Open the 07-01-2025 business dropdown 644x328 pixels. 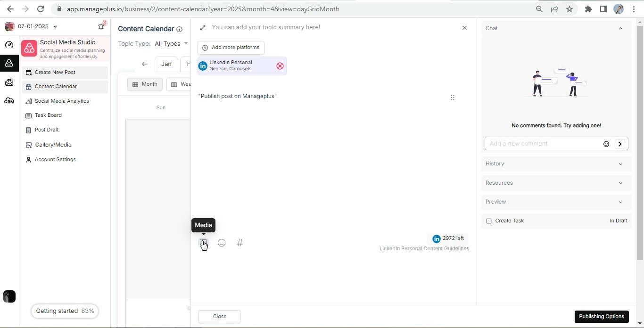(38, 26)
